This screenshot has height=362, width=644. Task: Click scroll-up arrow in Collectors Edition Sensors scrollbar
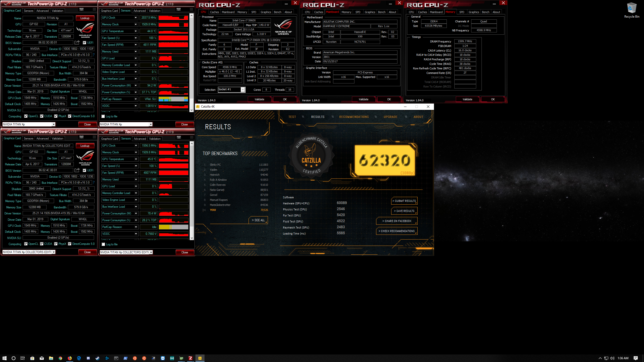coord(192,144)
